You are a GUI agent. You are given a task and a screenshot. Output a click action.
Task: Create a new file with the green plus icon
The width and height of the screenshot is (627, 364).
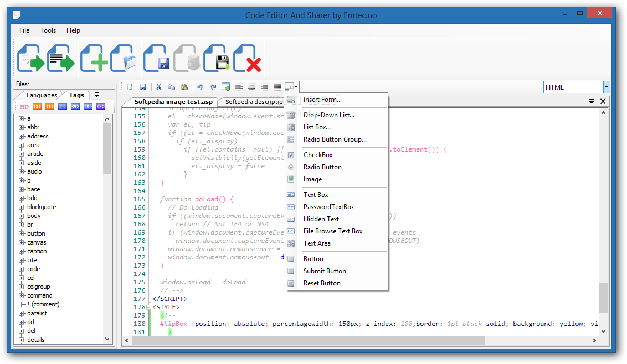(x=94, y=58)
